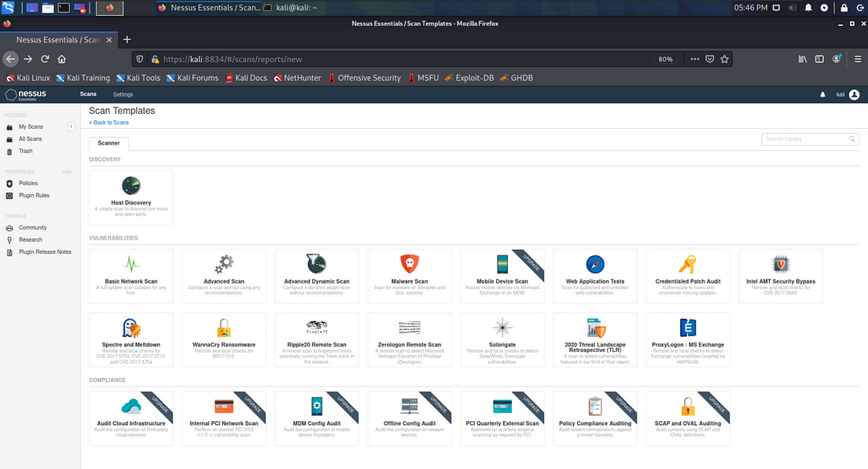Open Firefox page actions three-dot menu
The image size is (868, 469).
pyautogui.click(x=695, y=59)
